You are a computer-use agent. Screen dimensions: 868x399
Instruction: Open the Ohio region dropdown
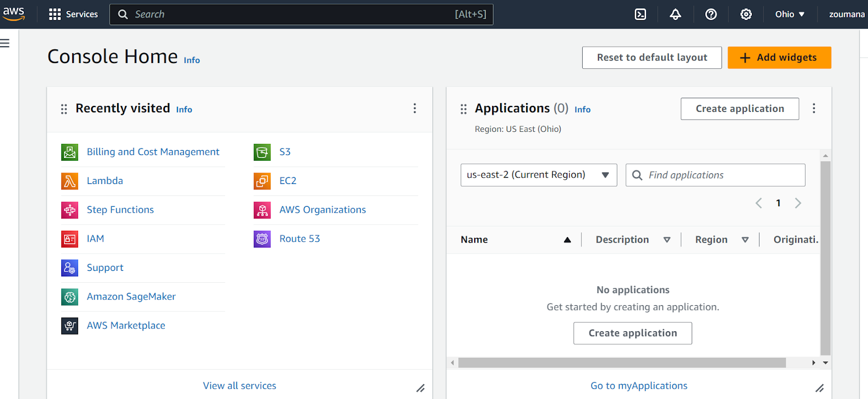[790, 14]
